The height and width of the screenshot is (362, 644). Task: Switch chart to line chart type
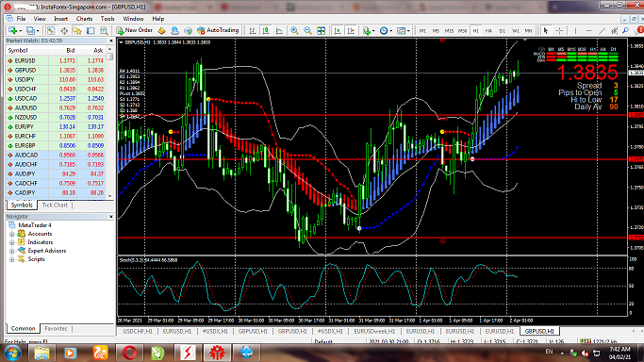click(279, 30)
